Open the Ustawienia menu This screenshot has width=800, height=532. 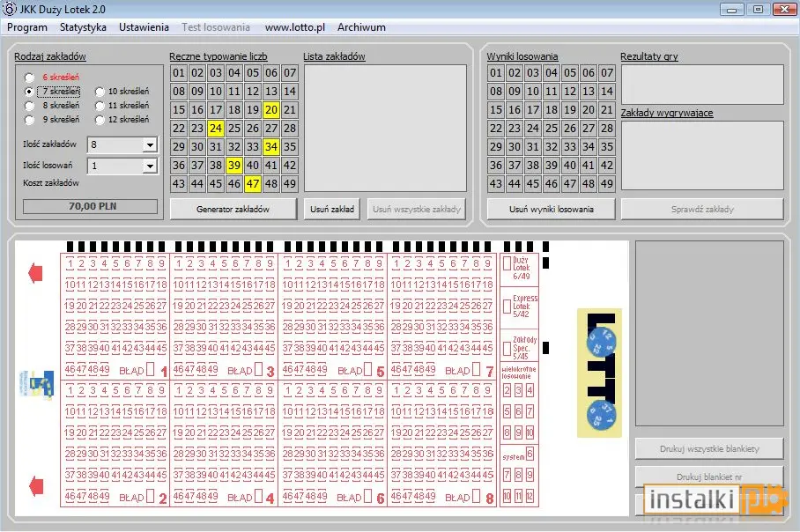point(144,27)
